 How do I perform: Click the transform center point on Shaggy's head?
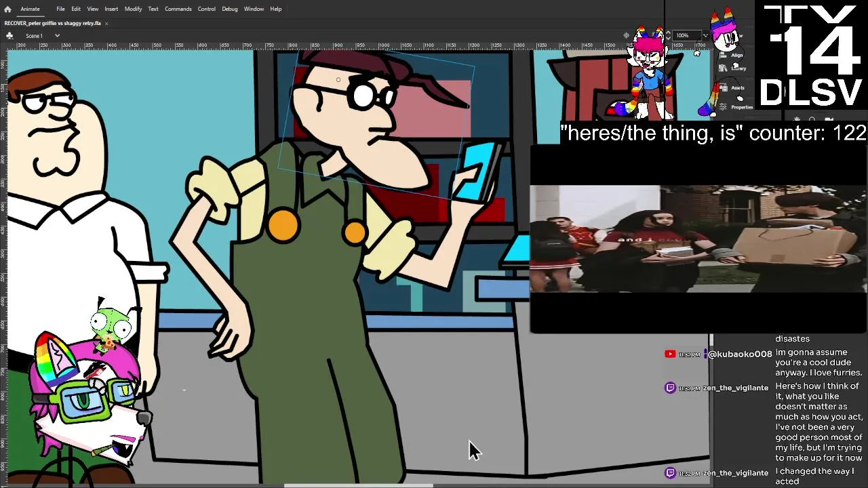[338, 80]
